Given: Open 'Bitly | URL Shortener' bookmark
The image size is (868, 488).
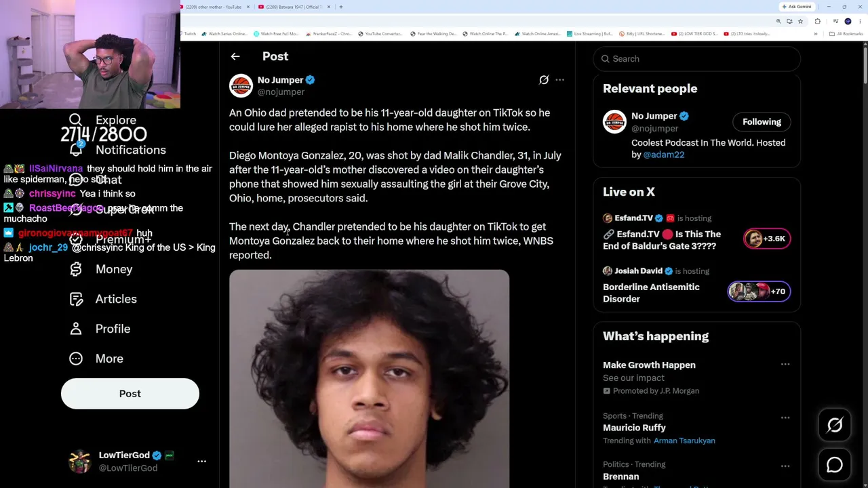Looking at the screenshot, I should [644, 34].
